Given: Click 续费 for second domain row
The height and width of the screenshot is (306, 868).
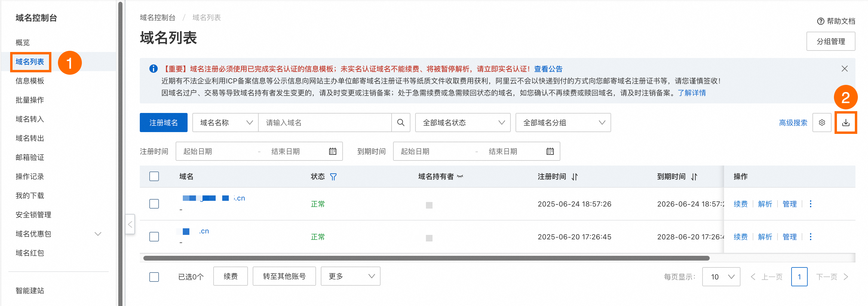Looking at the screenshot, I should (x=740, y=237).
